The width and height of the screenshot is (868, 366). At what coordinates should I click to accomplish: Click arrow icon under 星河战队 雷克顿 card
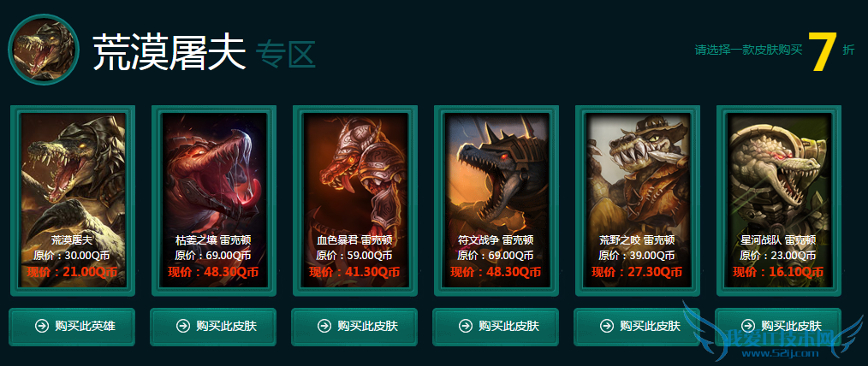coord(748,326)
